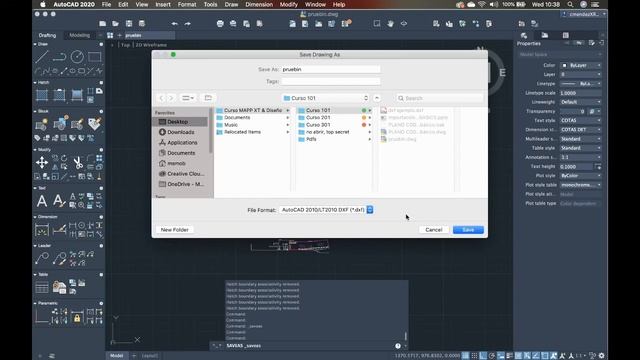Click the Multiline Text large A tool

(x=42, y=201)
